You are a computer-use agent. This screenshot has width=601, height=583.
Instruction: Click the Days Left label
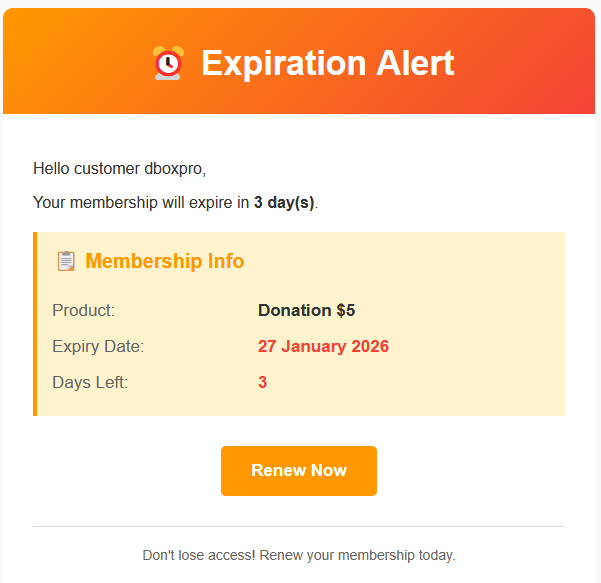click(x=90, y=382)
